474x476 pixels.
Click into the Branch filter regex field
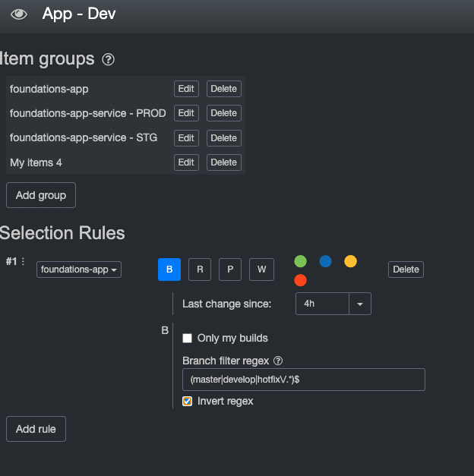click(x=303, y=380)
